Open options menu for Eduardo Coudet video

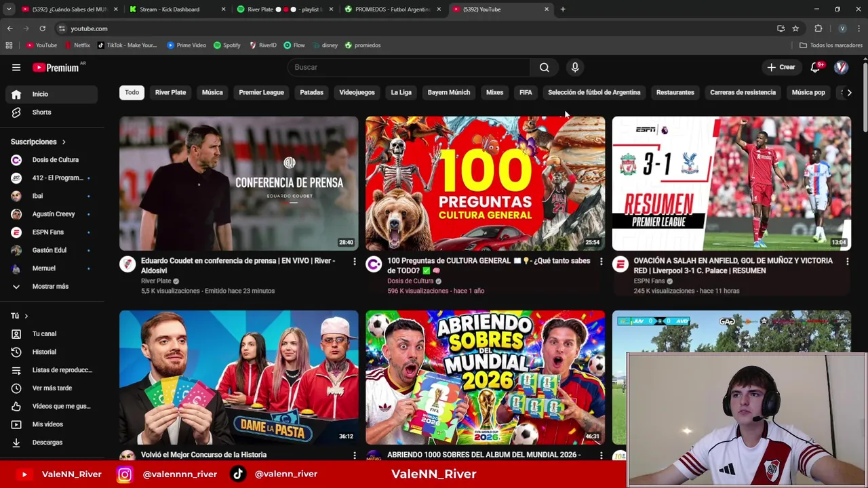click(x=354, y=262)
